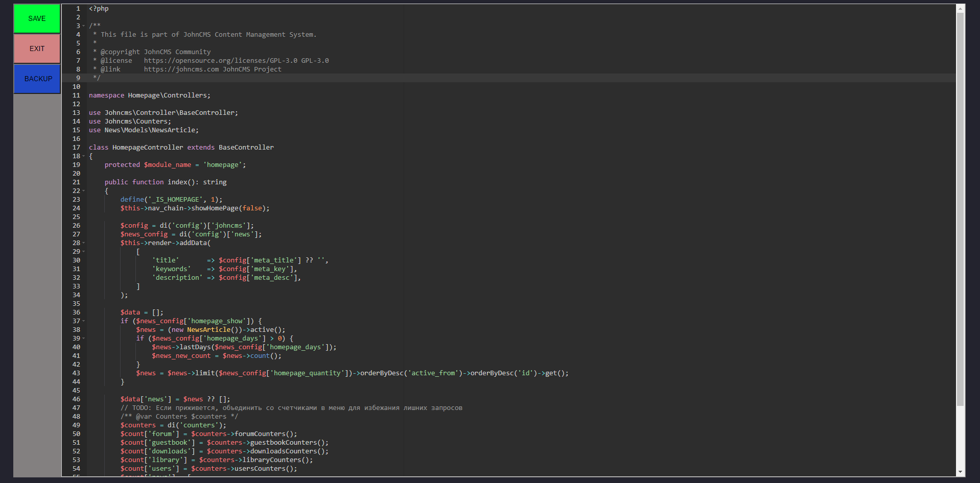This screenshot has height=483, width=980.
Task: Click line number 11 in the gutter
Action: coord(76,95)
